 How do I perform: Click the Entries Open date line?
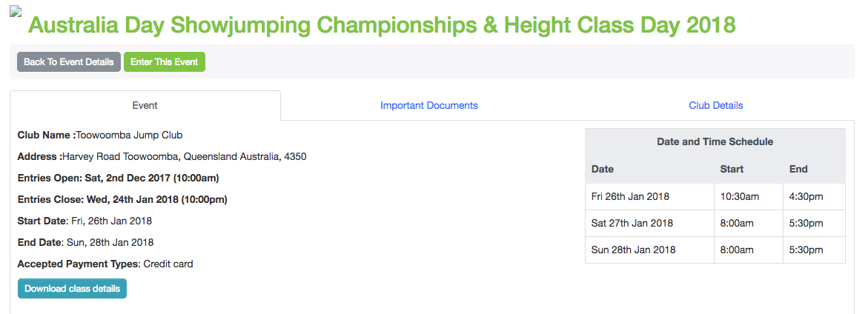(118, 178)
